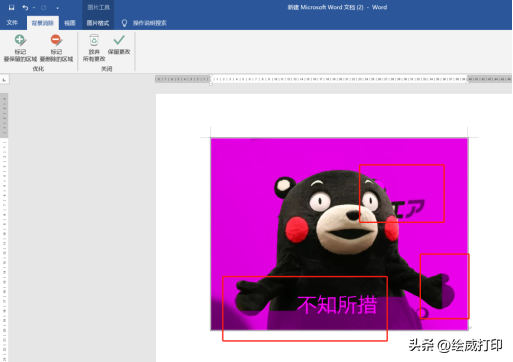
Task: Click the vertical ruler on the left
Action: tap(5, 228)
